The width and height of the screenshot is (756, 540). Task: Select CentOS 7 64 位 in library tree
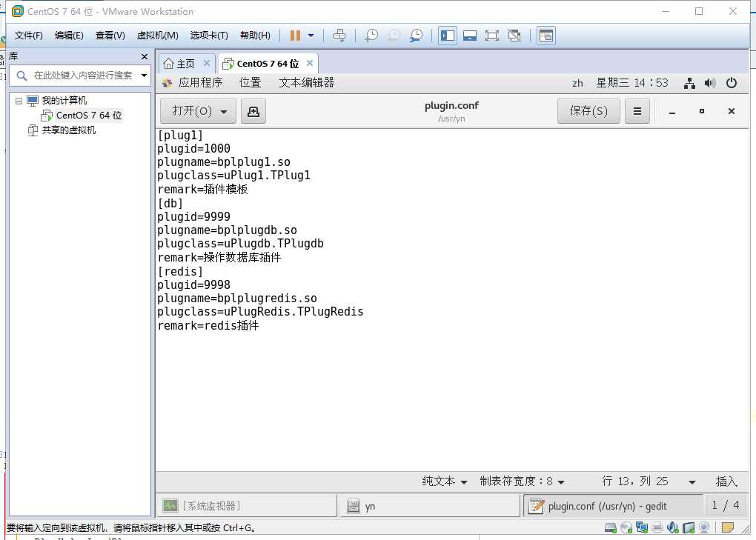pyautogui.click(x=89, y=115)
